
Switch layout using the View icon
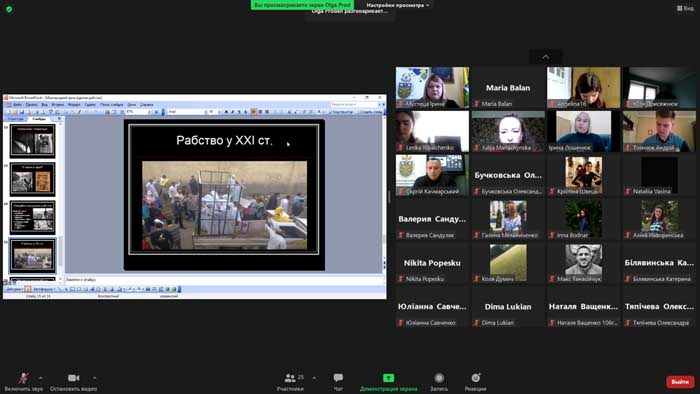click(685, 8)
